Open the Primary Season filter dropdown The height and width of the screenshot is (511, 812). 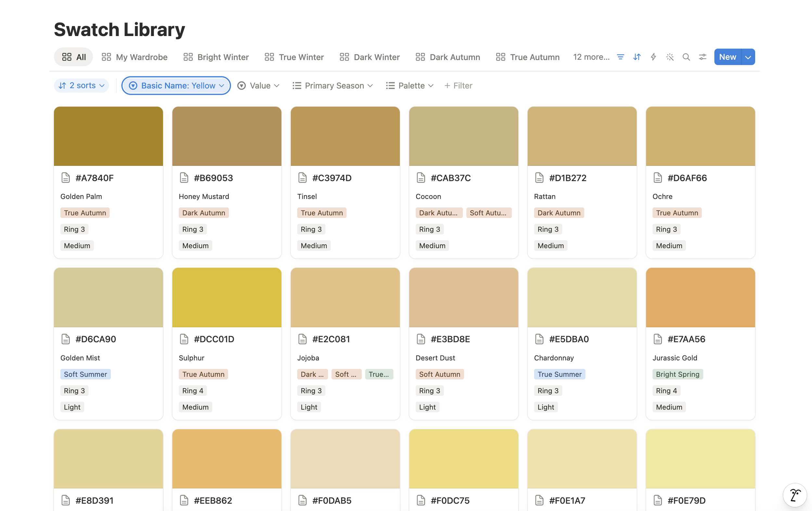[333, 86]
